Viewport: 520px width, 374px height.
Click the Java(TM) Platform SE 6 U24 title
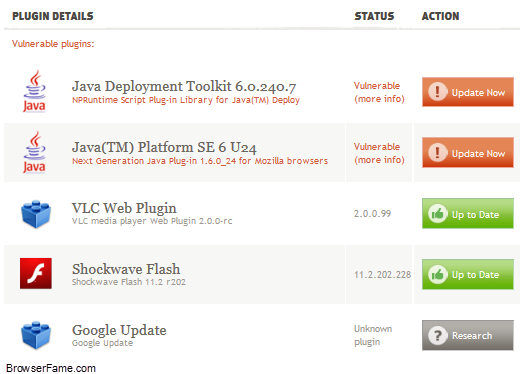164,147
